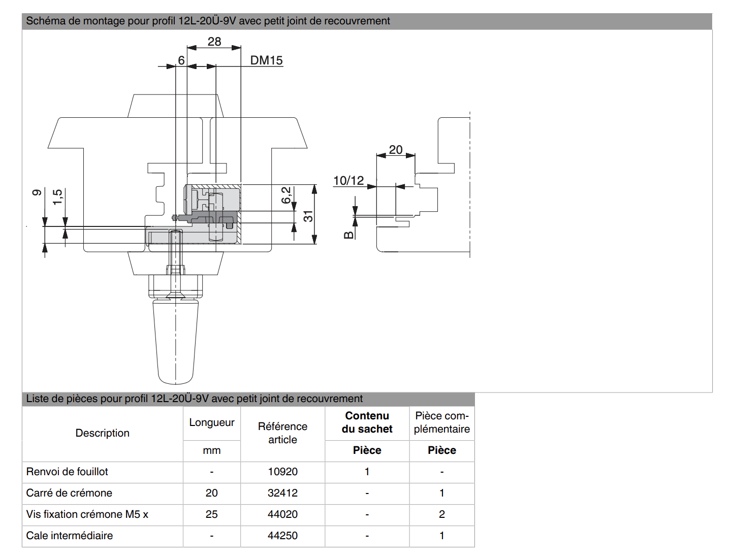The image size is (732, 560).
Task: Select article reference 32412
Action: pyautogui.click(x=282, y=493)
